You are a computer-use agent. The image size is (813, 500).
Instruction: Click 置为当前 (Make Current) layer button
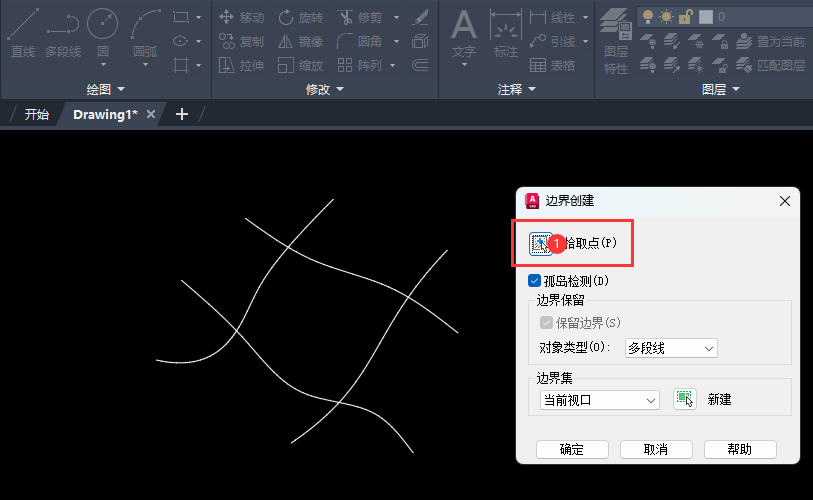pos(771,41)
